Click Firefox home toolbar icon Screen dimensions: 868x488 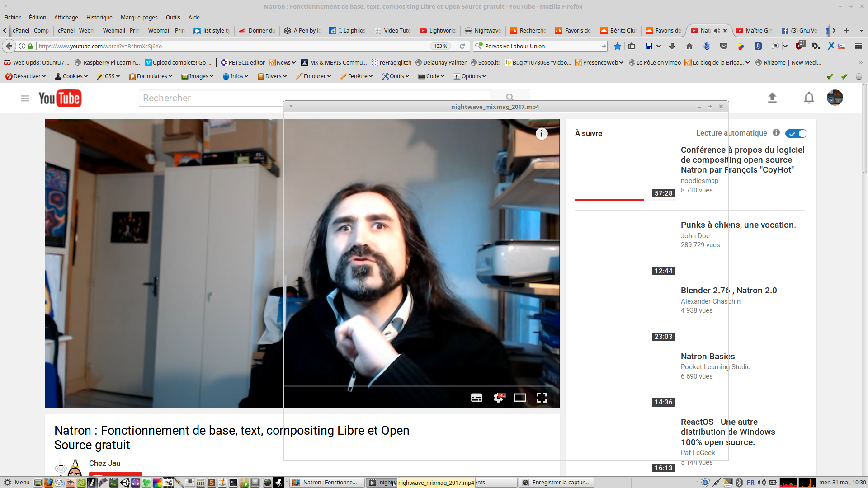689,46
